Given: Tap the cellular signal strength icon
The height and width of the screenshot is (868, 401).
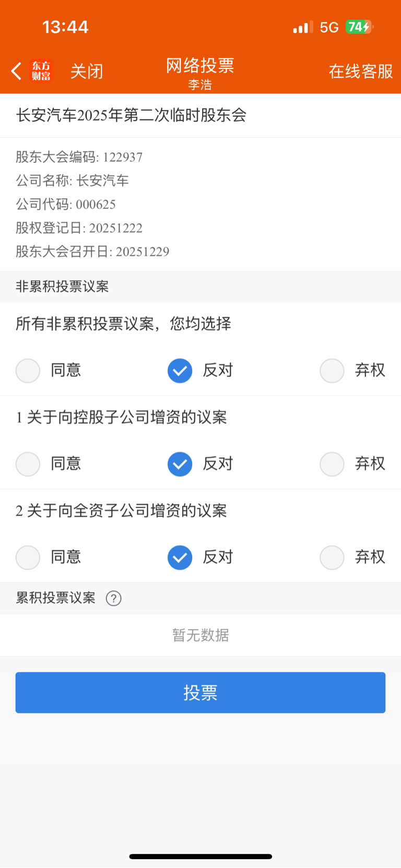Looking at the screenshot, I should 302,27.
